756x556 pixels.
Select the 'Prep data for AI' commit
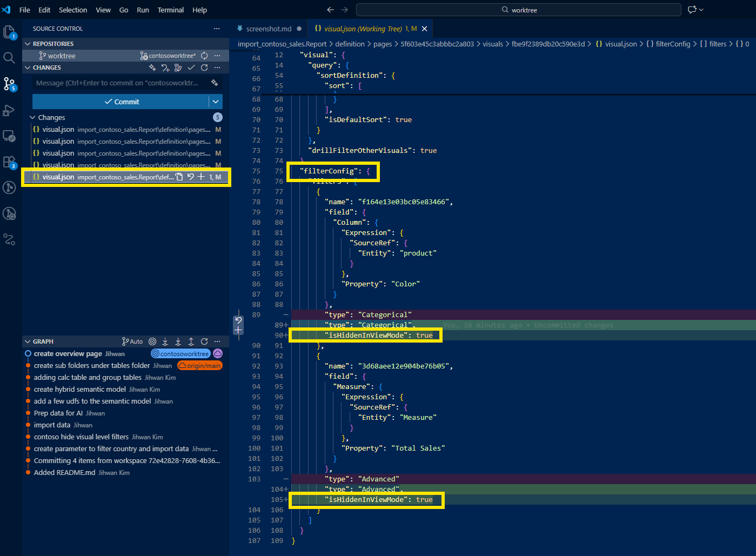[x=126, y=413]
